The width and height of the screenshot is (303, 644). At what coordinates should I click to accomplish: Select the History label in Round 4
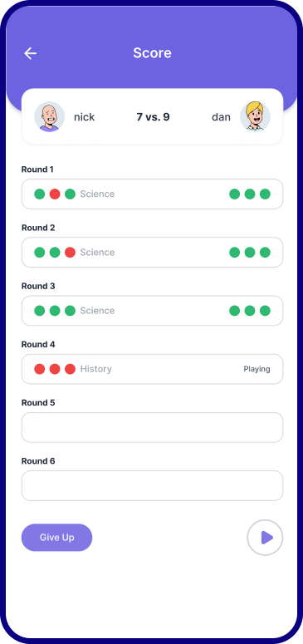[x=95, y=369]
